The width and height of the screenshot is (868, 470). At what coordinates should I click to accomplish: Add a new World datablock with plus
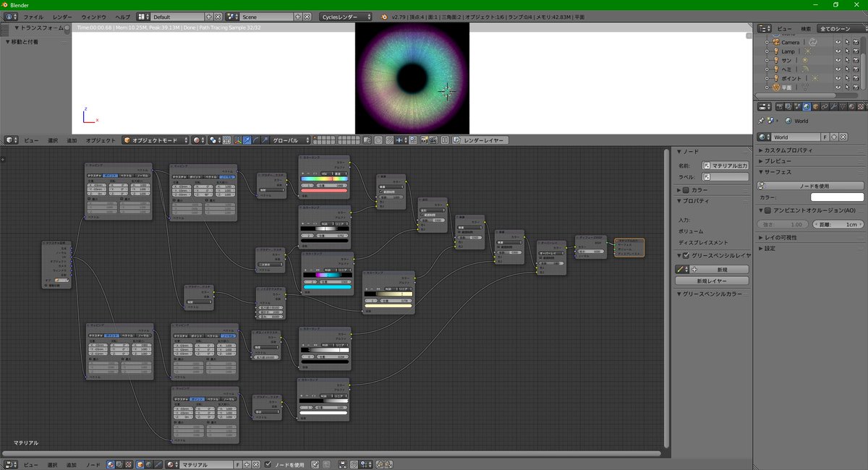pyautogui.click(x=834, y=137)
